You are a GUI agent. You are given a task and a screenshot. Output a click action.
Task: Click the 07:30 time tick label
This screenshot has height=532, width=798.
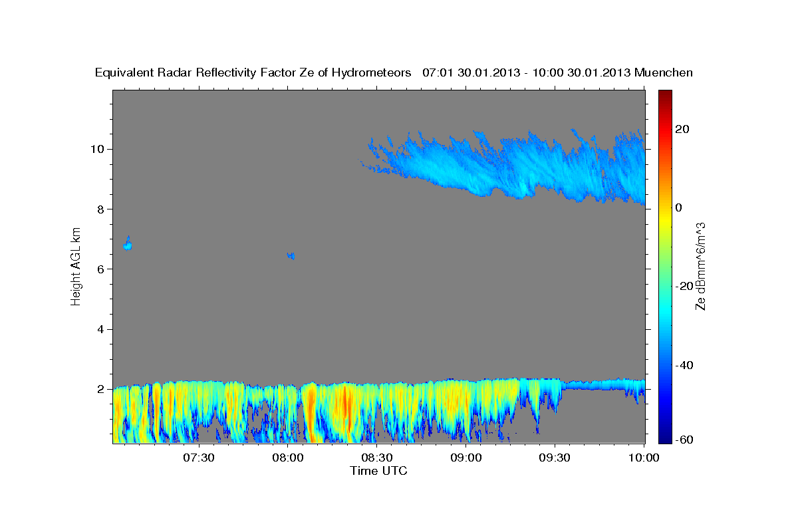[x=199, y=458]
